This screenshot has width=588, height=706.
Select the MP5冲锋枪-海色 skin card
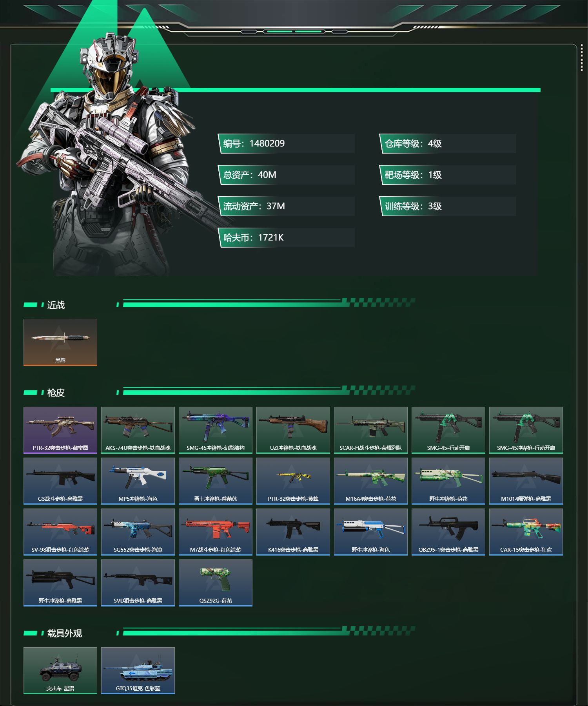coord(138,481)
